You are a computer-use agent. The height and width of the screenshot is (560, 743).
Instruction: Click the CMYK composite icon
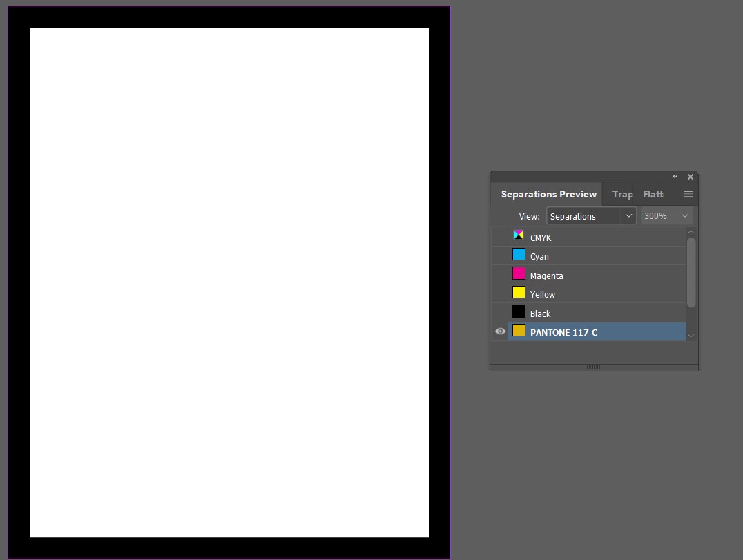pos(519,236)
